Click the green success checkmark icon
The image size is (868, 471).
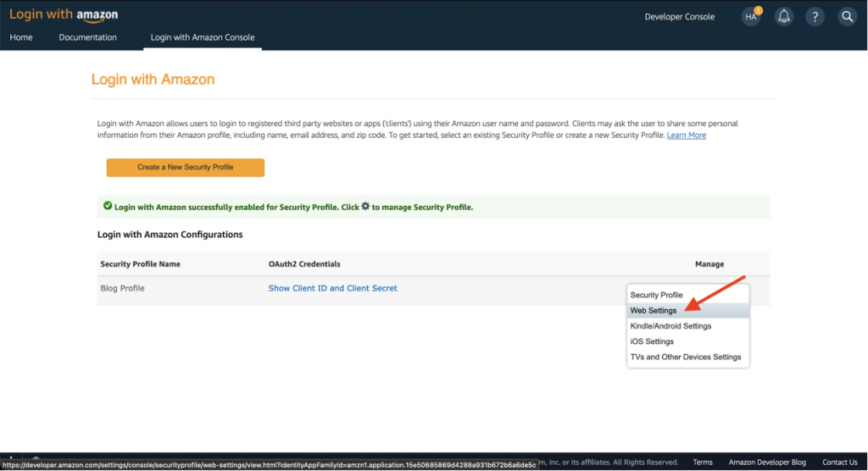point(108,206)
